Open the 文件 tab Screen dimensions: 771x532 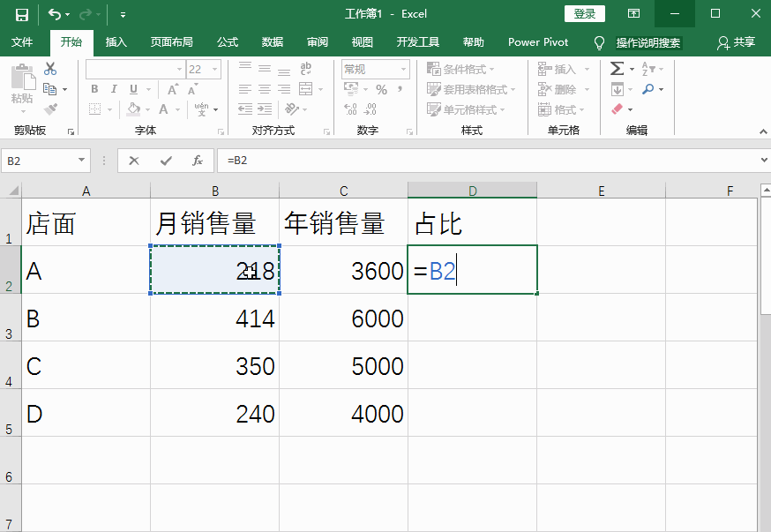22,42
